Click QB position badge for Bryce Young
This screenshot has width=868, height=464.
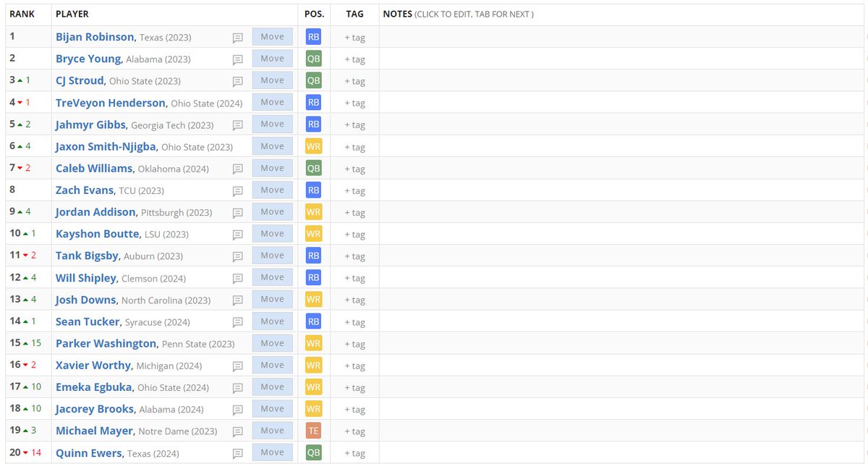pyautogui.click(x=313, y=59)
